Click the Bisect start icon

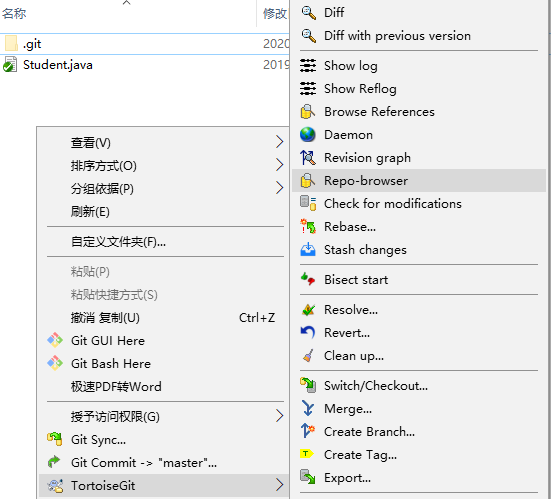[x=308, y=279]
